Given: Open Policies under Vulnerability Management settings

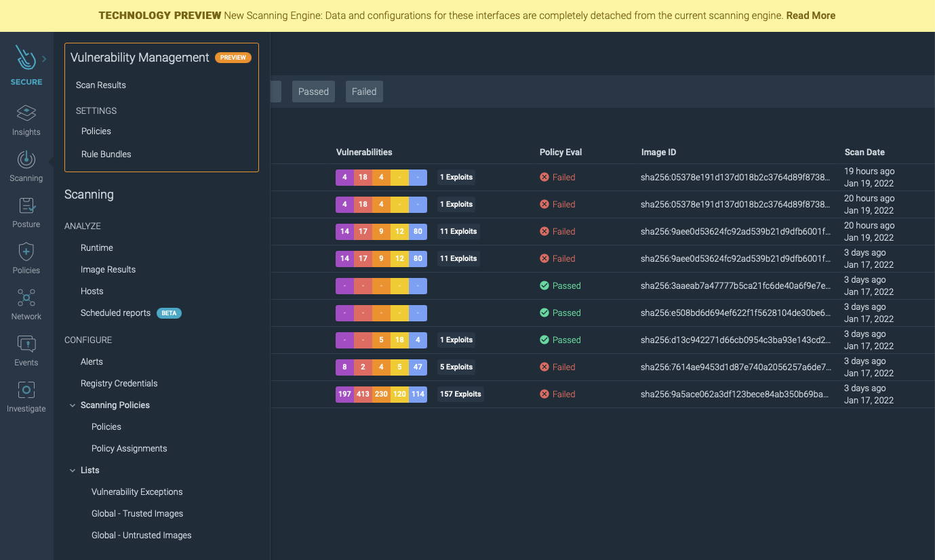Looking at the screenshot, I should (96, 131).
